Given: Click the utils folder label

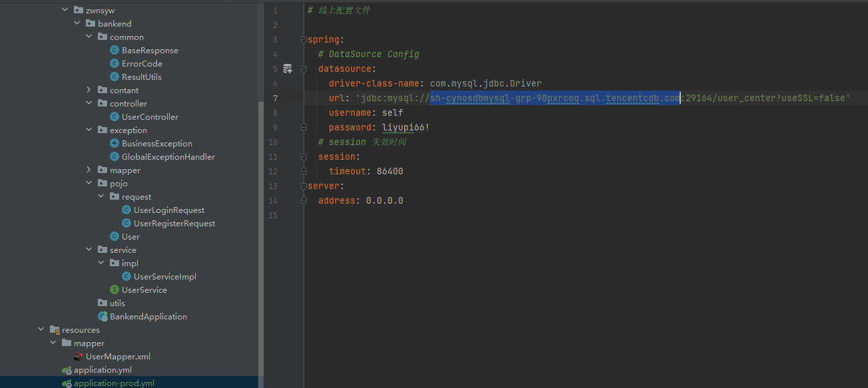Looking at the screenshot, I should click(x=117, y=303).
